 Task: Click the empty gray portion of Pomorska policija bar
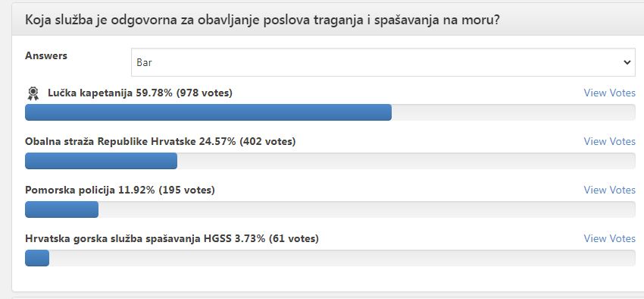point(367,209)
